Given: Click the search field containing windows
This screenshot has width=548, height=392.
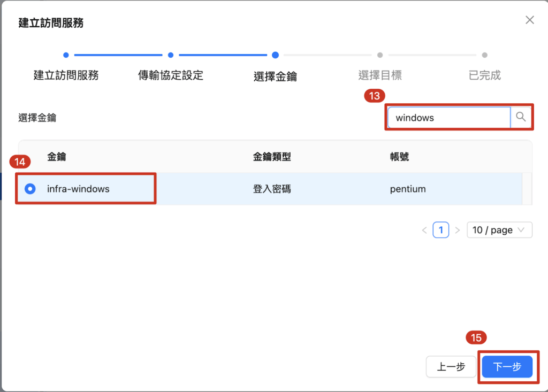Looking at the screenshot, I should point(448,118).
